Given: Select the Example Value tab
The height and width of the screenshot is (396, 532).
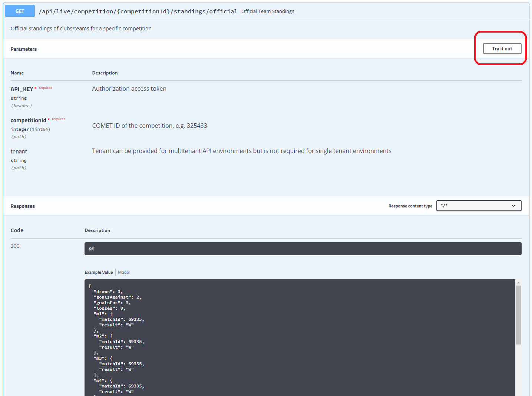Looking at the screenshot, I should (99, 272).
